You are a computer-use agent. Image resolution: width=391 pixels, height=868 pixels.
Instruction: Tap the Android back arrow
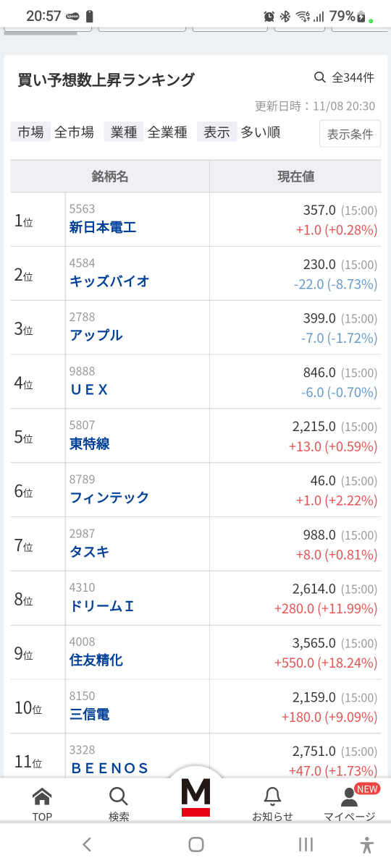click(87, 844)
